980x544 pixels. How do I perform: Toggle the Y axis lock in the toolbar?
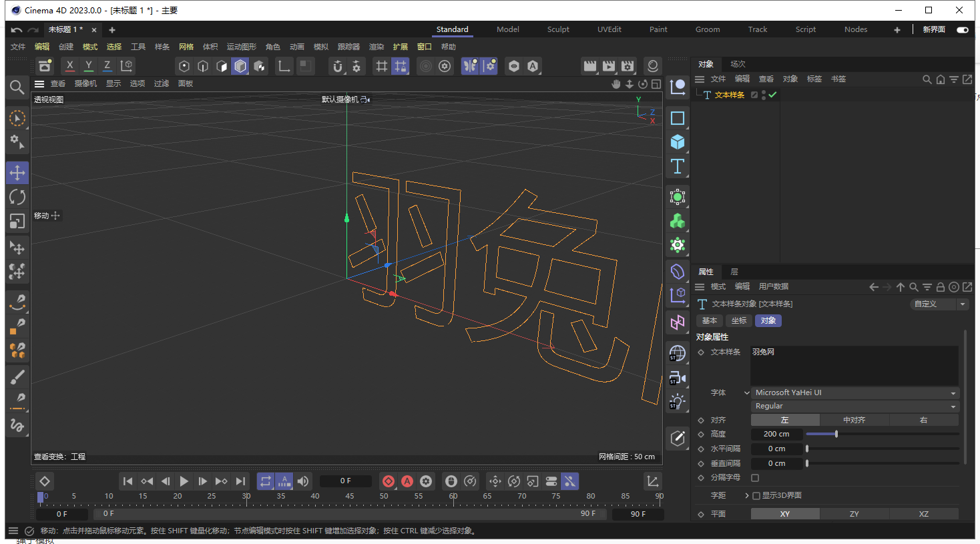88,66
